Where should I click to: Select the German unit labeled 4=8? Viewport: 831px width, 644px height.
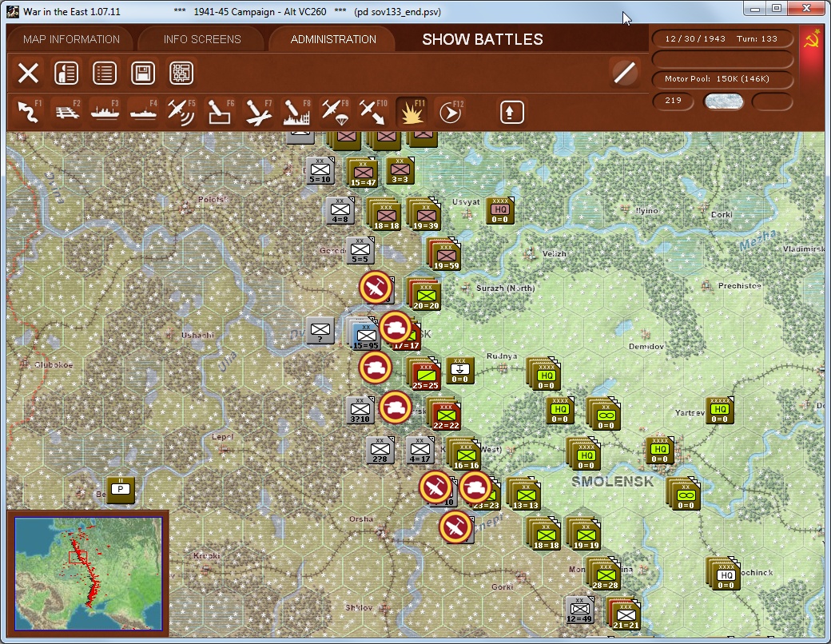[x=340, y=210]
